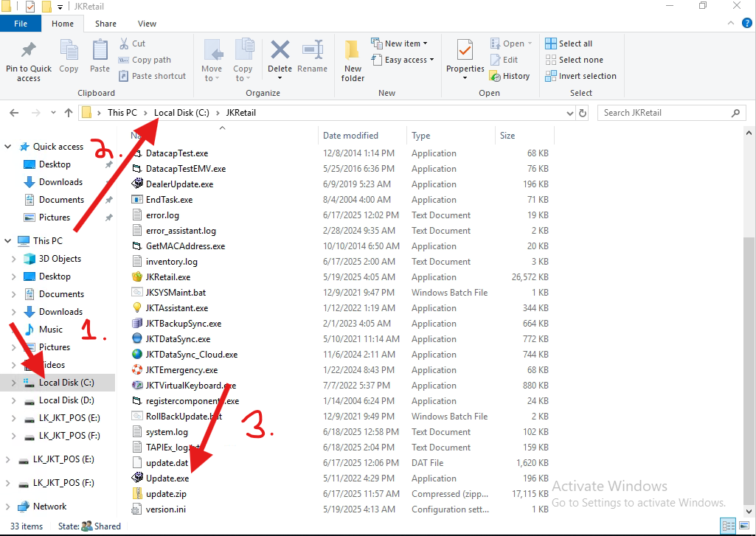Open the Recent locations dropdown arrow
The height and width of the screenshot is (536, 756).
pos(53,113)
